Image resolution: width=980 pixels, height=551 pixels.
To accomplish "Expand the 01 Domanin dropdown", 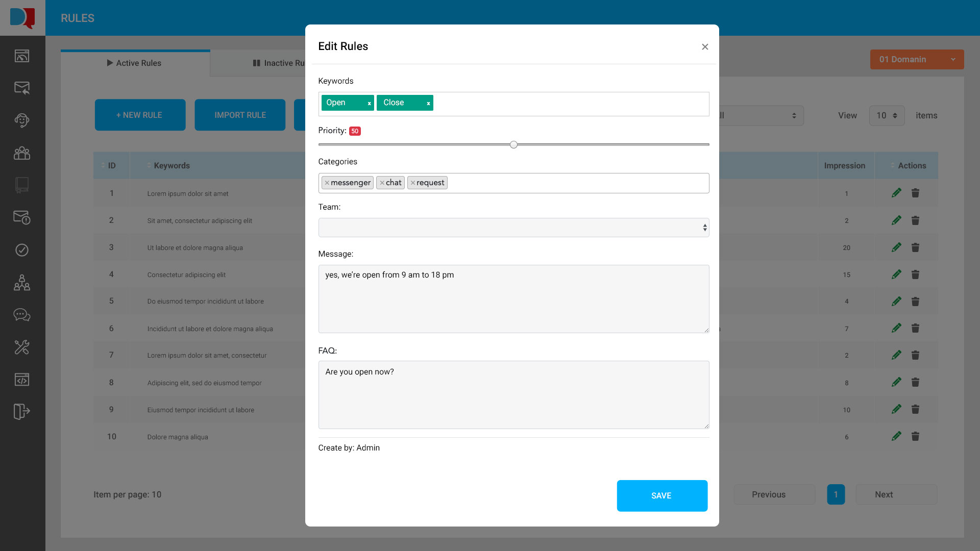I will 917,59.
